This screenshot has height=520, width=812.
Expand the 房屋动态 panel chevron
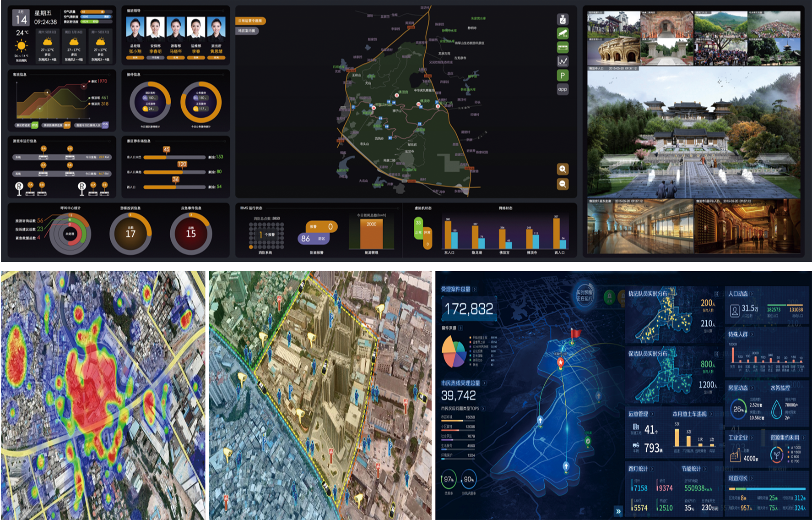coord(752,388)
